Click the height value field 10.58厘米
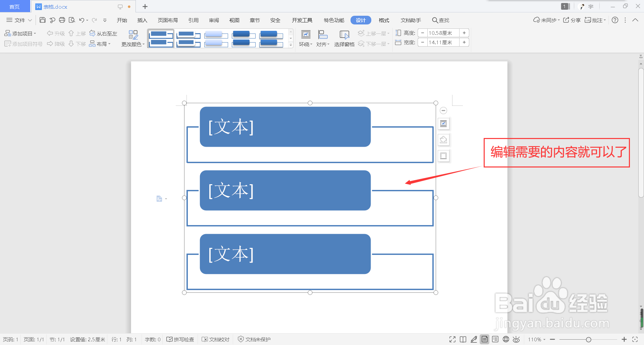Screen dimensions: 644x345 (x=443, y=33)
